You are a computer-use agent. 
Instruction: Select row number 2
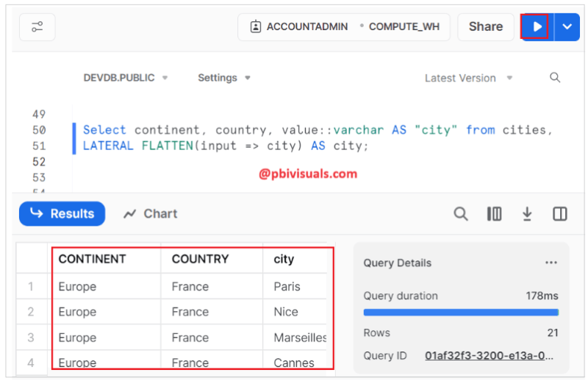pyautogui.click(x=31, y=312)
